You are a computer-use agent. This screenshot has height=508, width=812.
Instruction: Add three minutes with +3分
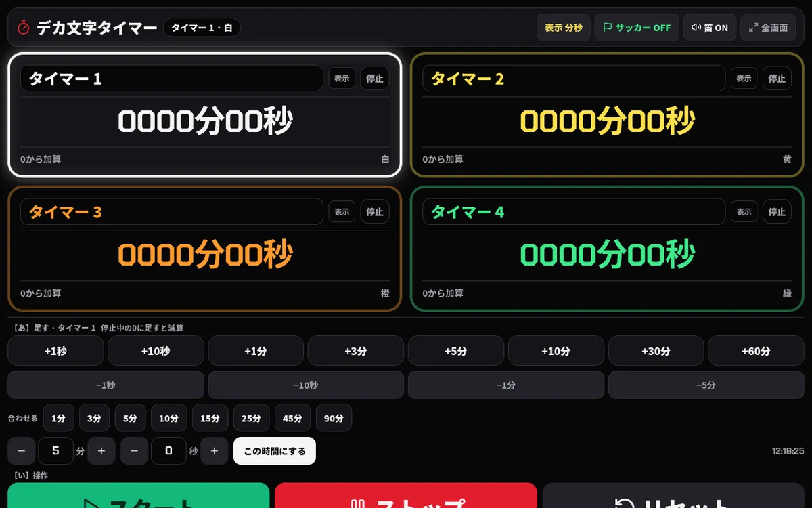click(x=356, y=351)
